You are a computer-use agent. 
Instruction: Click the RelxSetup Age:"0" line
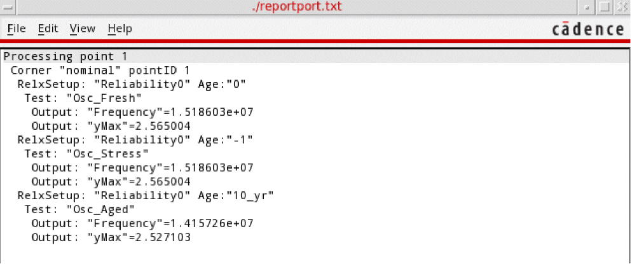[132, 84]
